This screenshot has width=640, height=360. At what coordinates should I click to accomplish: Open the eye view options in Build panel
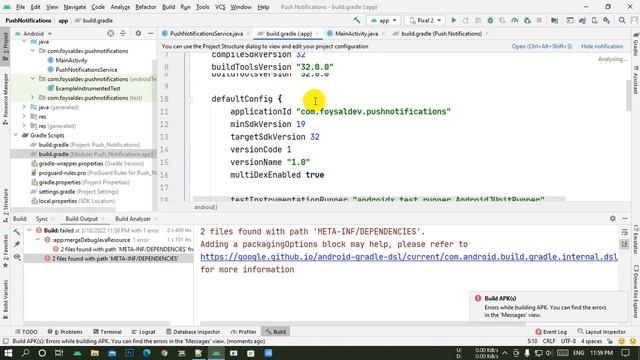(17, 257)
